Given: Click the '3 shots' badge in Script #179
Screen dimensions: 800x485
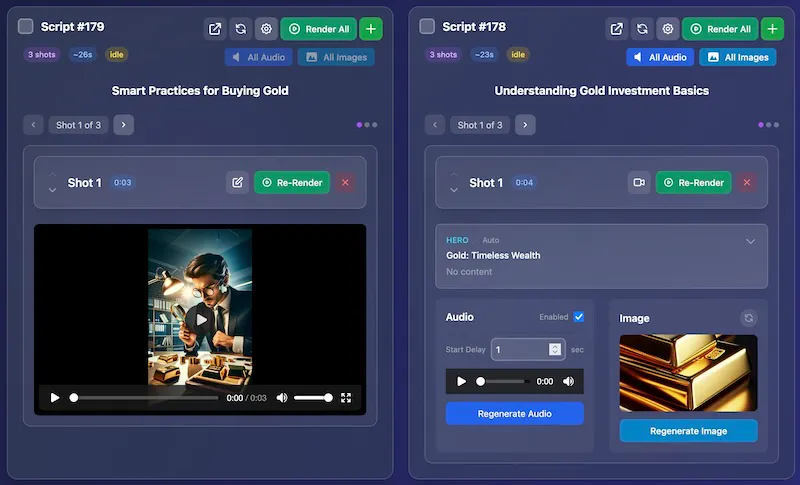Looking at the screenshot, I should point(42,55).
